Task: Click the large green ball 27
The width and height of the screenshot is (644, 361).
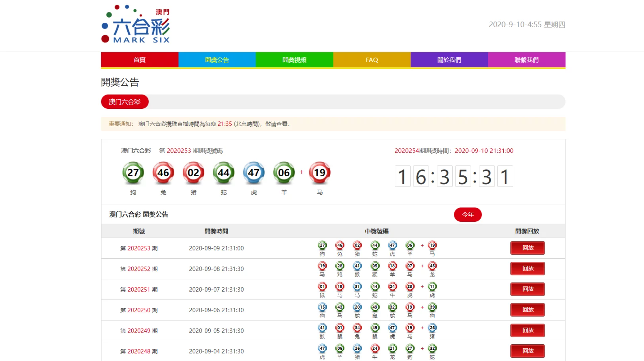Action: click(133, 173)
